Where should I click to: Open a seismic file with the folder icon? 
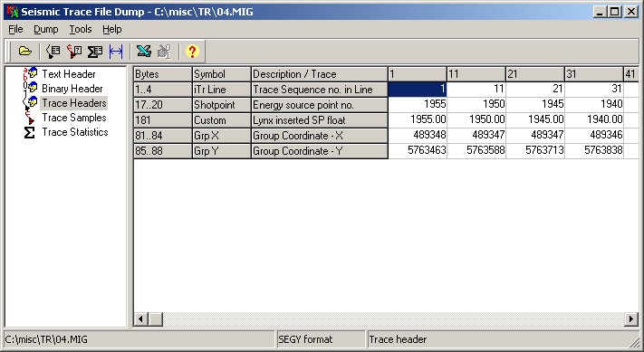point(25,52)
